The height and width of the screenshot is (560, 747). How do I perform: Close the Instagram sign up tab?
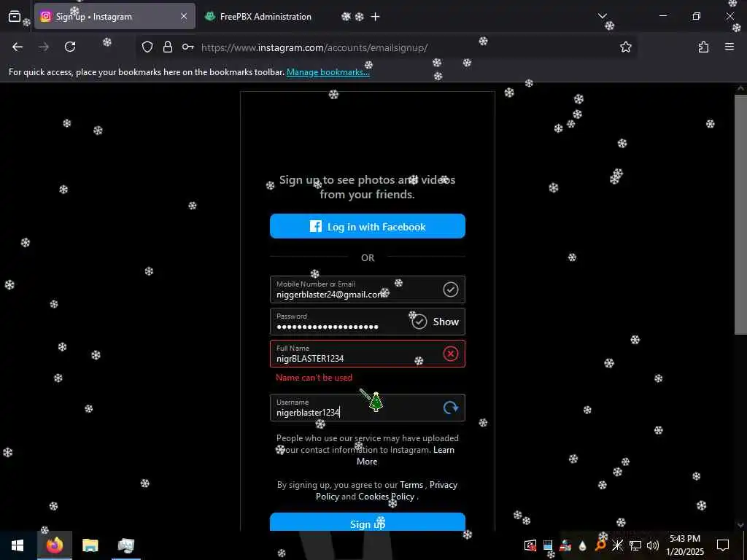tap(184, 16)
